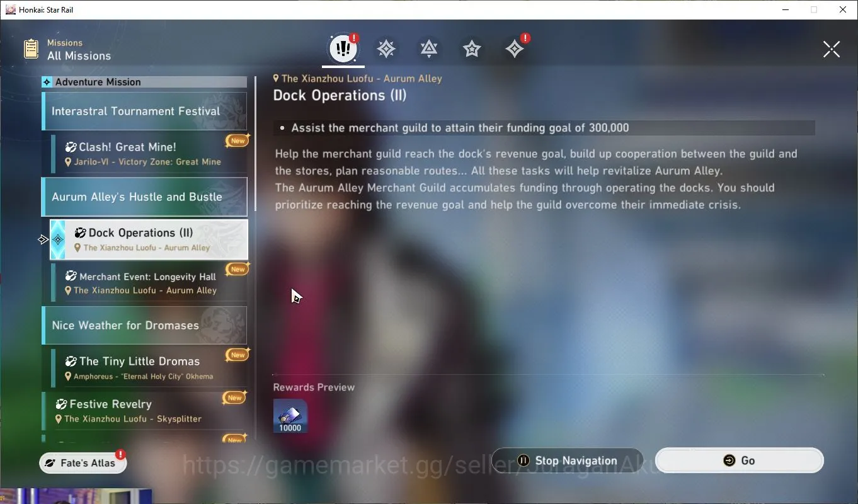Click the Go button
The height and width of the screenshot is (504, 858).
point(740,461)
